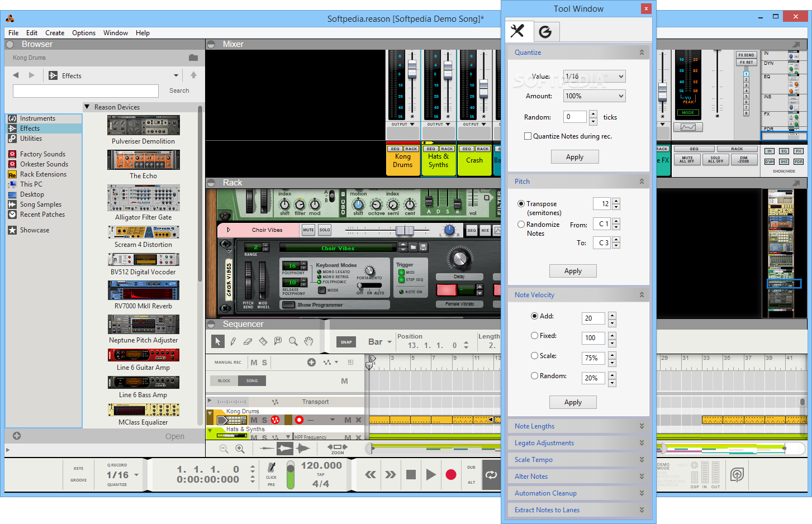The image size is (812, 524).
Task: Select the Scale velocity radio button
Action: (534, 356)
